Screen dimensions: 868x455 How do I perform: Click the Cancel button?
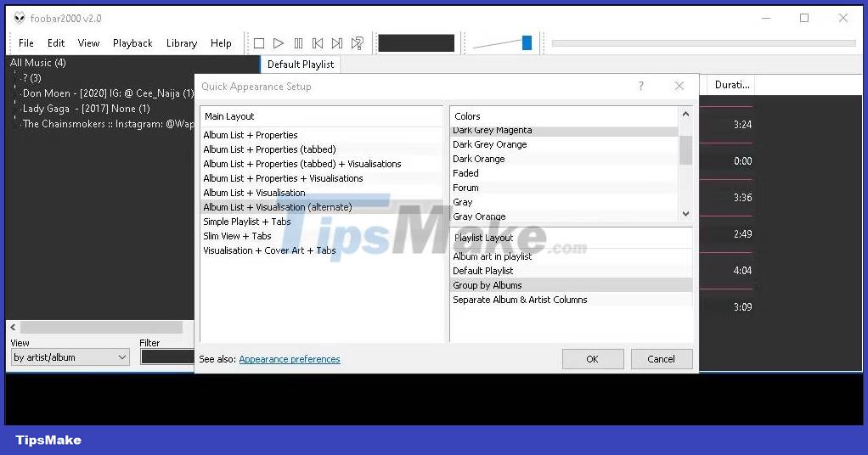click(x=661, y=359)
